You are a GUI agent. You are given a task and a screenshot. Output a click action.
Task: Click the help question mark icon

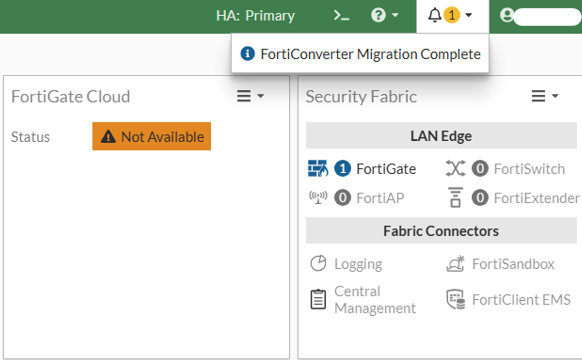click(x=378, y=15)
